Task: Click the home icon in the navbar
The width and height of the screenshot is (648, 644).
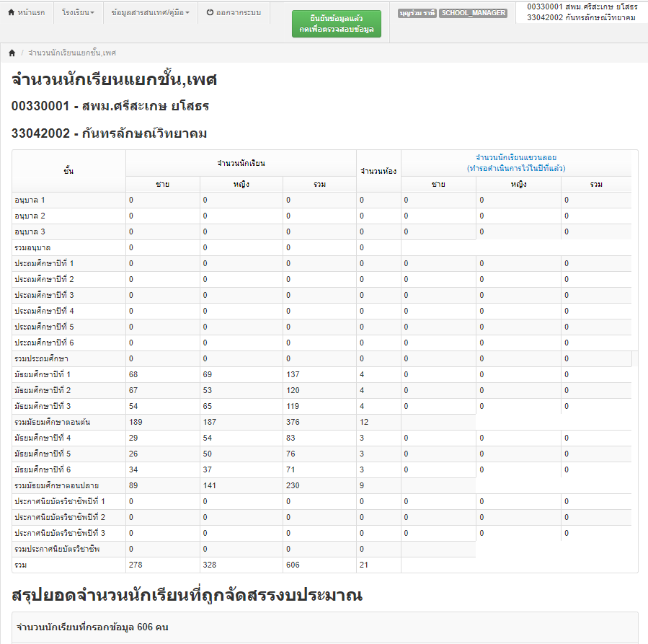Action: [11, 13]
